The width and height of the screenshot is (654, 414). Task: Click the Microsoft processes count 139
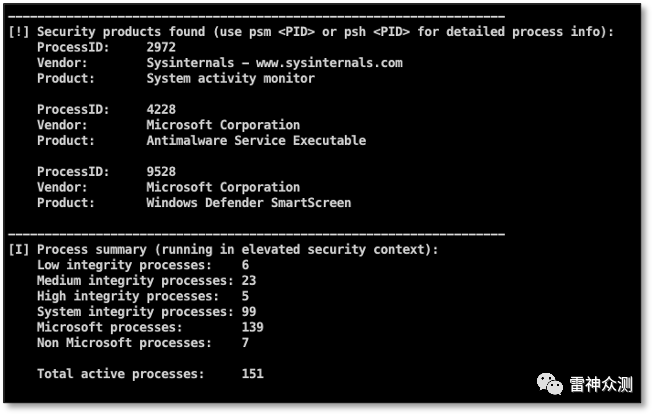point(252,327)
